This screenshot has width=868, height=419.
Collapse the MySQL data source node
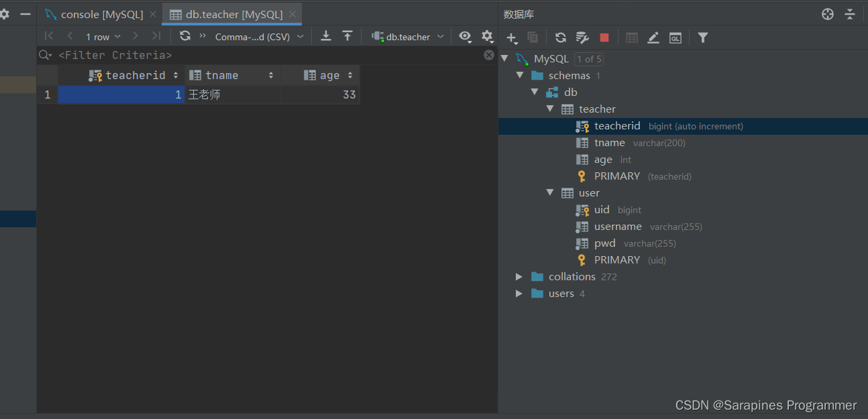coord(504,59)
